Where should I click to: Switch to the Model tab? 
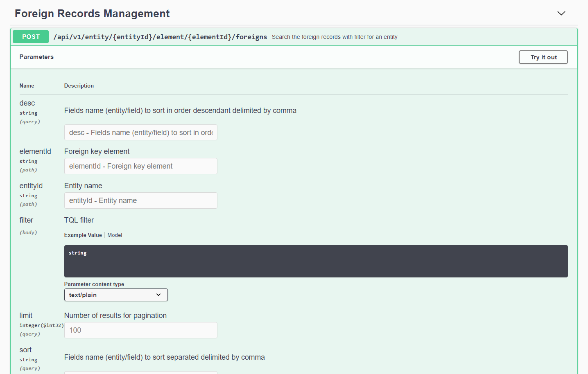pos(115,235)
